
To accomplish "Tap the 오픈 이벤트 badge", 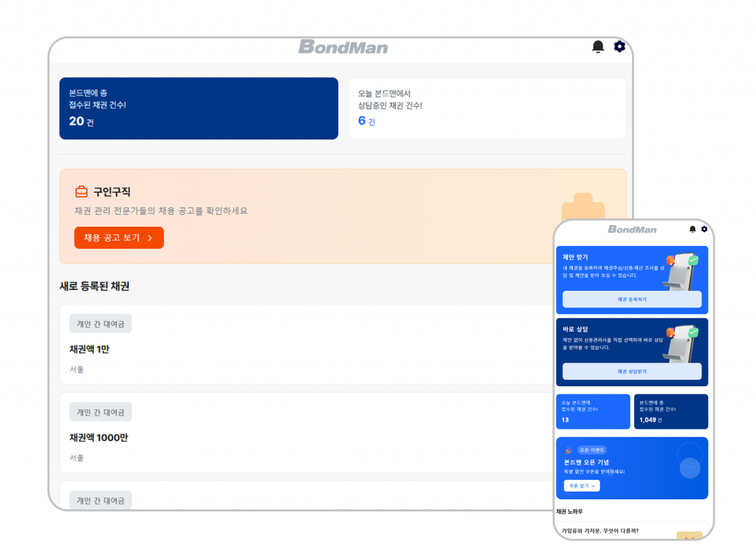I will click(591, 450).
